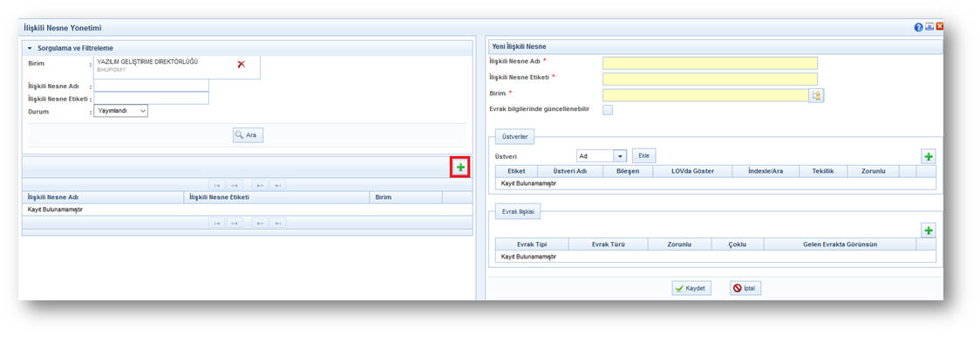Open the Üstveri dropdown showing Ad
The image size is (980, 337).
point(602,155)
